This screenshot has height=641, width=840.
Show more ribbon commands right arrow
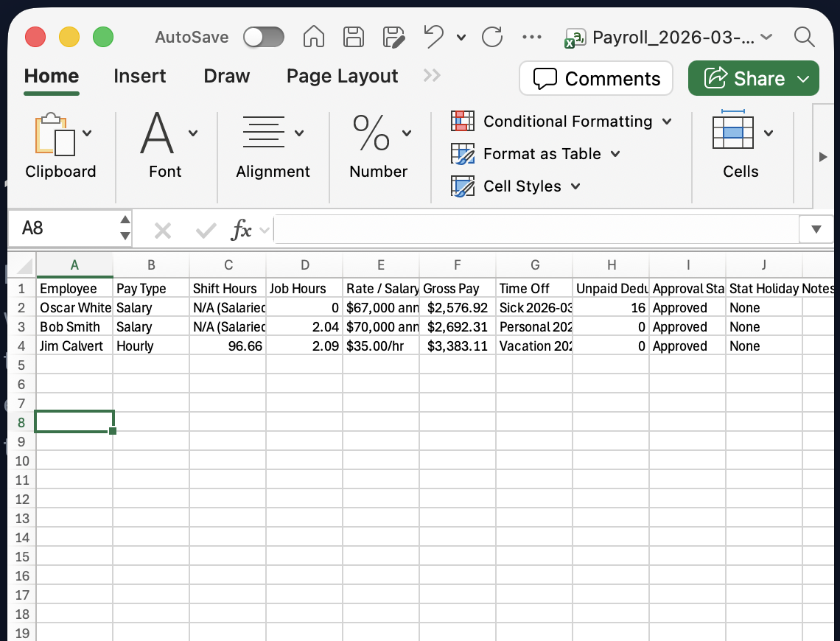pos(823,157)
